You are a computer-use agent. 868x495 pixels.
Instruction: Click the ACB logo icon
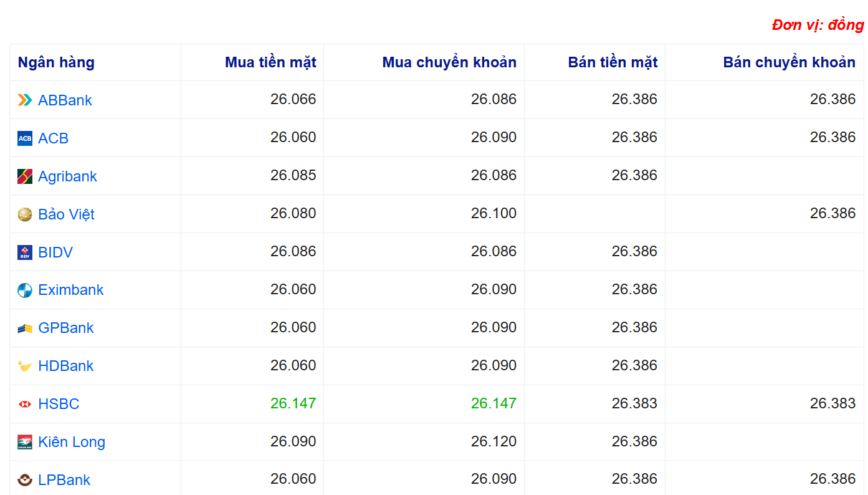click(x=25, y=138)
